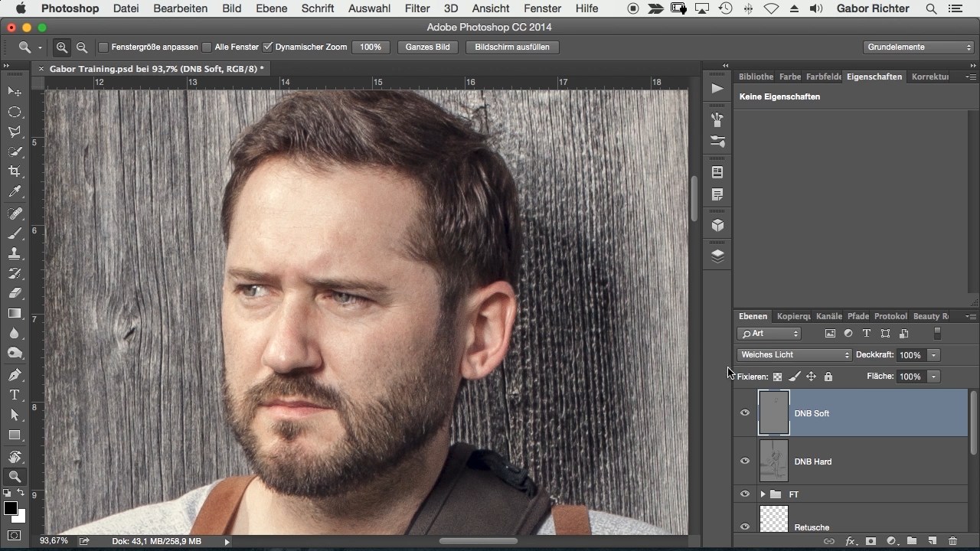980x551 pixels.
Task: Click the zoom in magnifier option
Action: (x=62, y=47)
